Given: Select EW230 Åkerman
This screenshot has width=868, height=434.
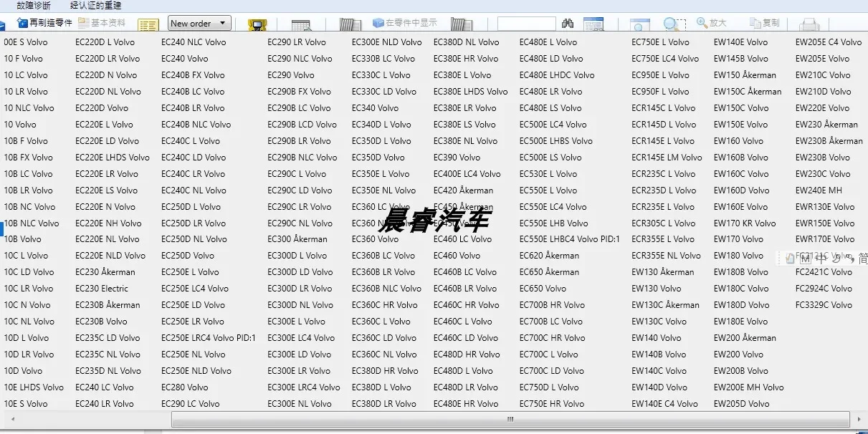Looking at the screenshot, I should pos(826,125).
